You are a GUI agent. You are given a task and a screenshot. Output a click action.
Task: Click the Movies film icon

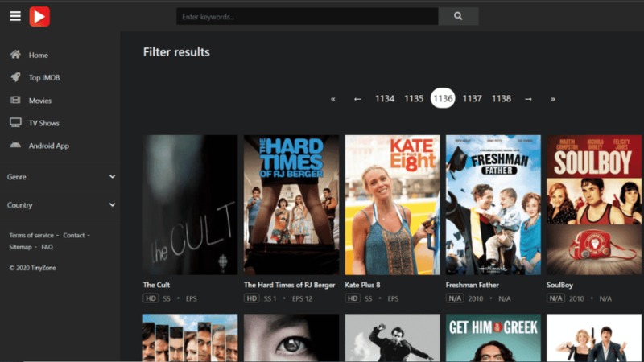pos(15,100)
